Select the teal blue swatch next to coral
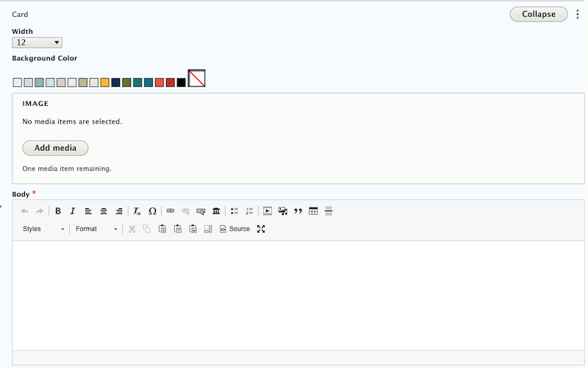Image resolution: width=588 pixels, height=368 pixels. pos(148,82)
